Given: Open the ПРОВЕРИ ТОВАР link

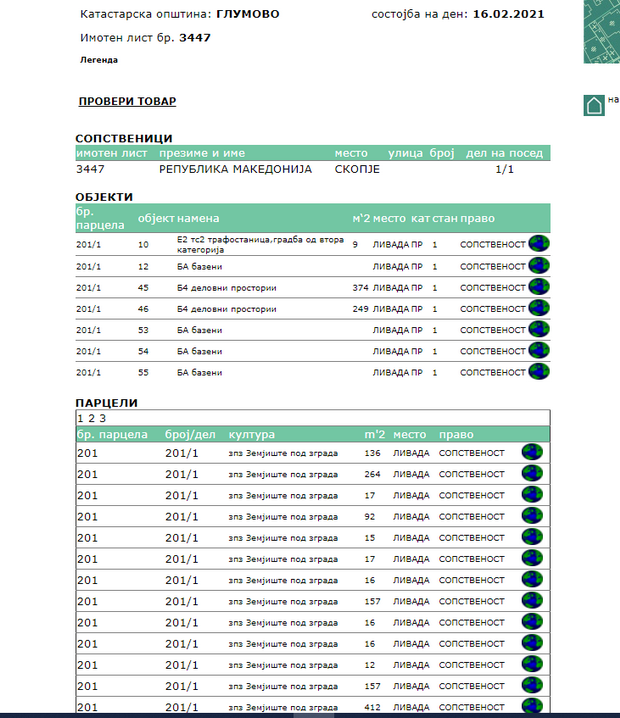Looking at the screenshot, I should (x=127, y=101).
